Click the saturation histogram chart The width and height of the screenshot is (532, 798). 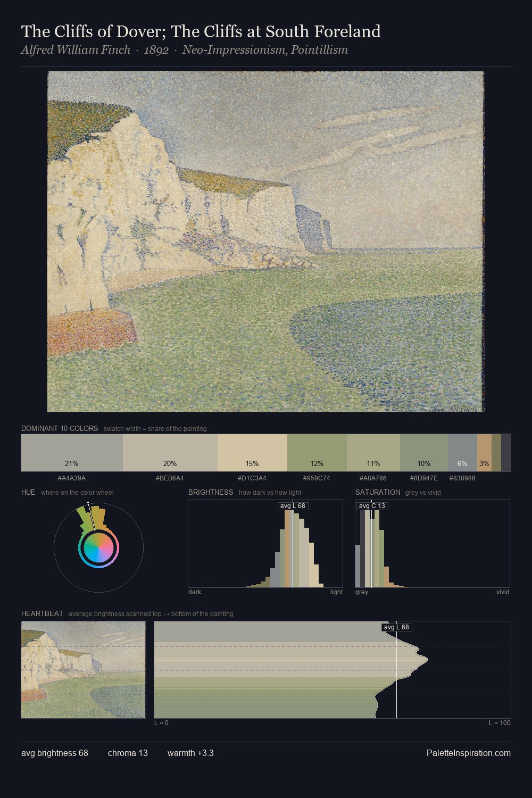(x=433, y=544)
